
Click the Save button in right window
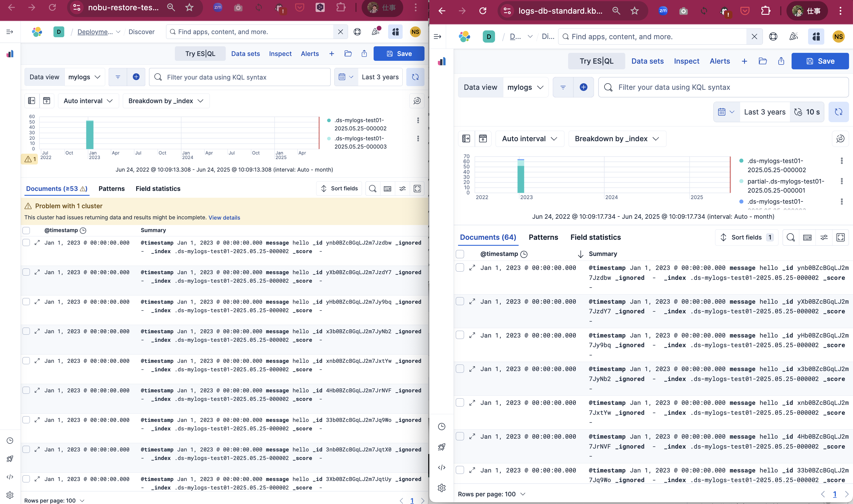tap(820, 61)
